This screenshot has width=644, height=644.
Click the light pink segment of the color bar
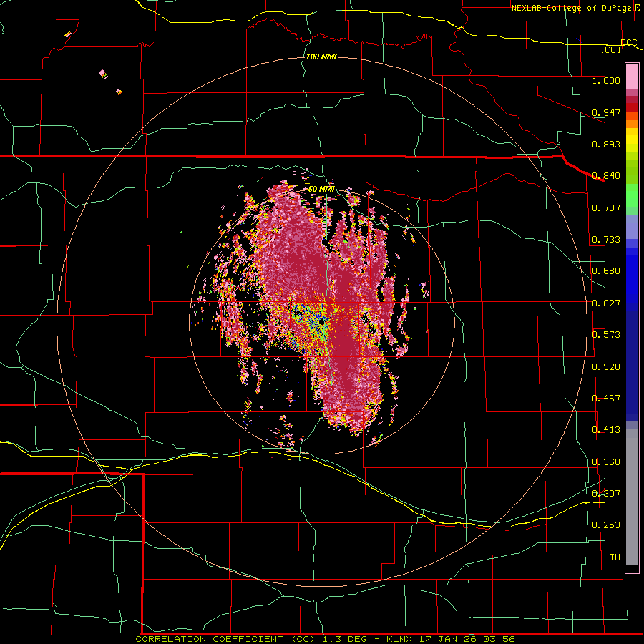click(x=632, y=77)
